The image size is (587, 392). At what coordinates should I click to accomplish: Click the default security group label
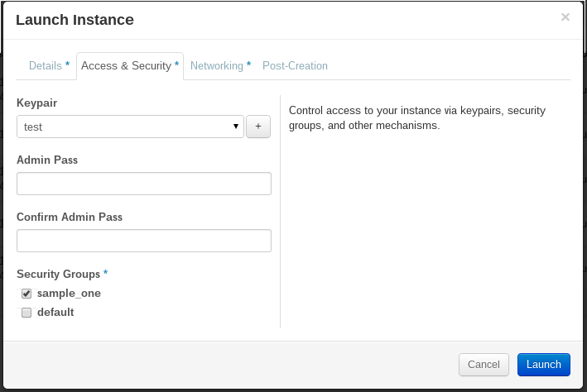coord(55,312)
